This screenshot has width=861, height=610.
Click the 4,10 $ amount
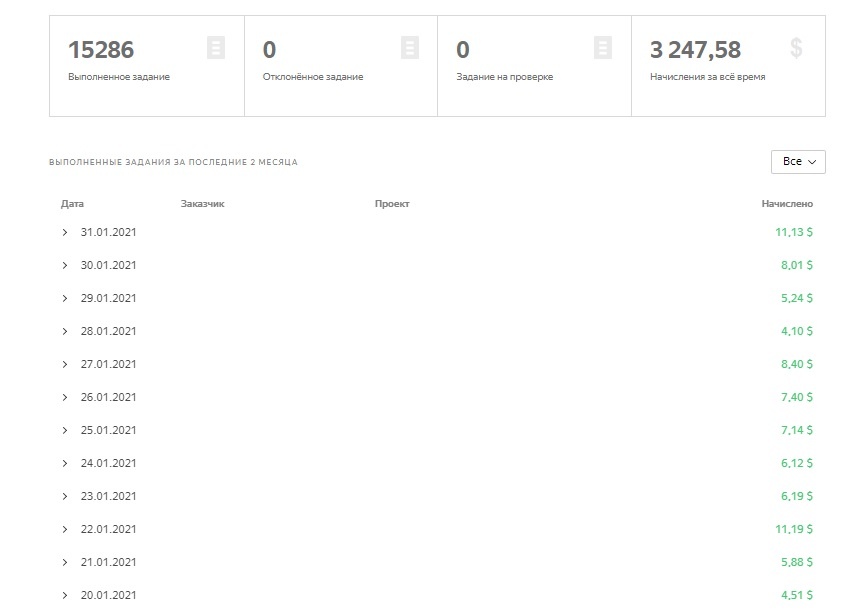click(797, 331)
